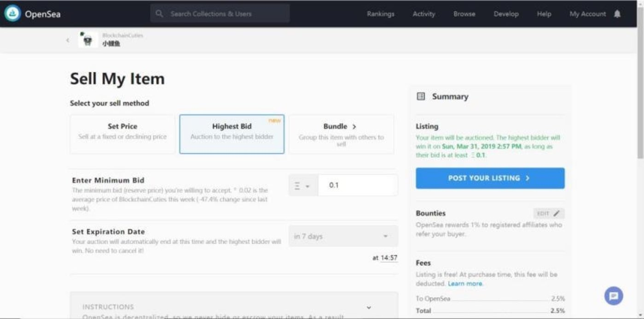The height and width of the screenshot is (319, 644).
Task: Follow the Learn more link under Fees
Action: (465, 284)
